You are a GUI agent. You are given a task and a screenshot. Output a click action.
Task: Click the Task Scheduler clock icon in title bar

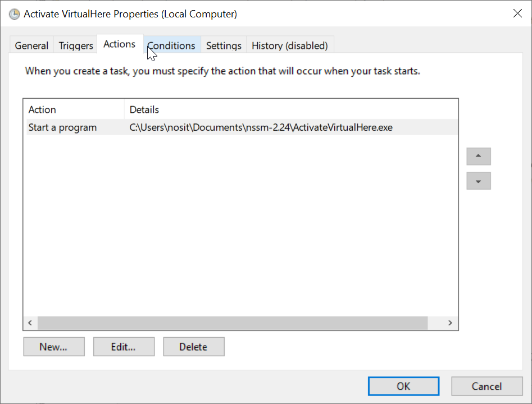coord(15,14)
